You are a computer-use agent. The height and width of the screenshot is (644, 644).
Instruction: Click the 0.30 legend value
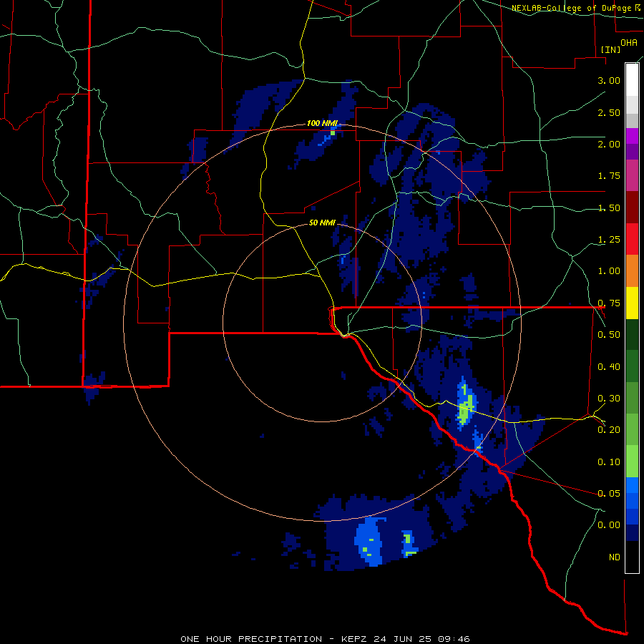pos(609,399)
